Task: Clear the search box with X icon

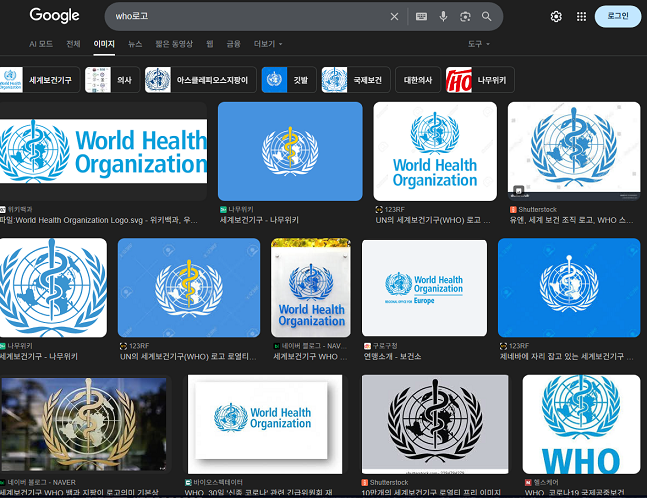Action: click(394, 17)
